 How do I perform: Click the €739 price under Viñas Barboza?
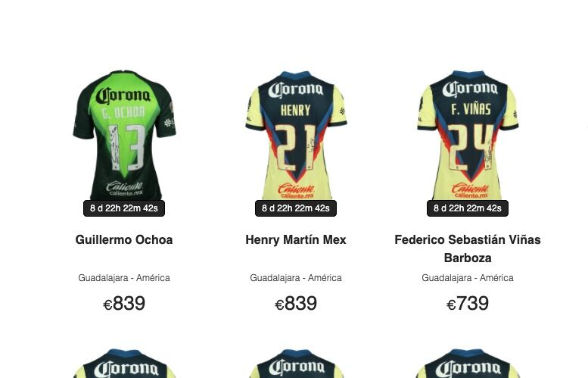pos(468,303)
